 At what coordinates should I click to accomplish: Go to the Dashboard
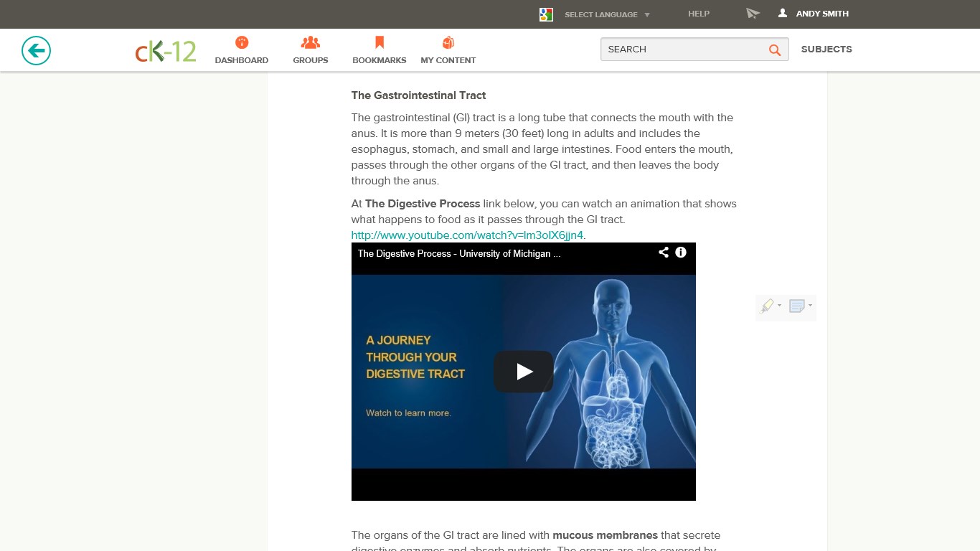coord(242,50)
